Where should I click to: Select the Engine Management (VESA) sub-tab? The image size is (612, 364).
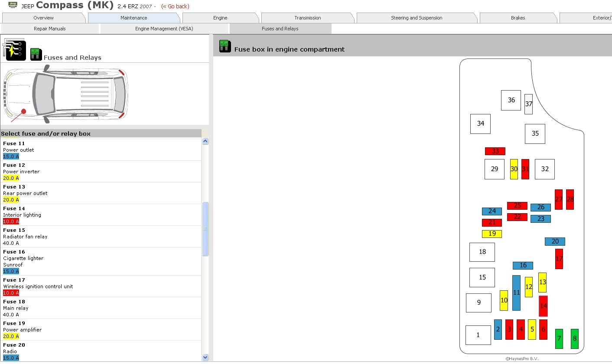pyautogui.click(x=164, y=29)
